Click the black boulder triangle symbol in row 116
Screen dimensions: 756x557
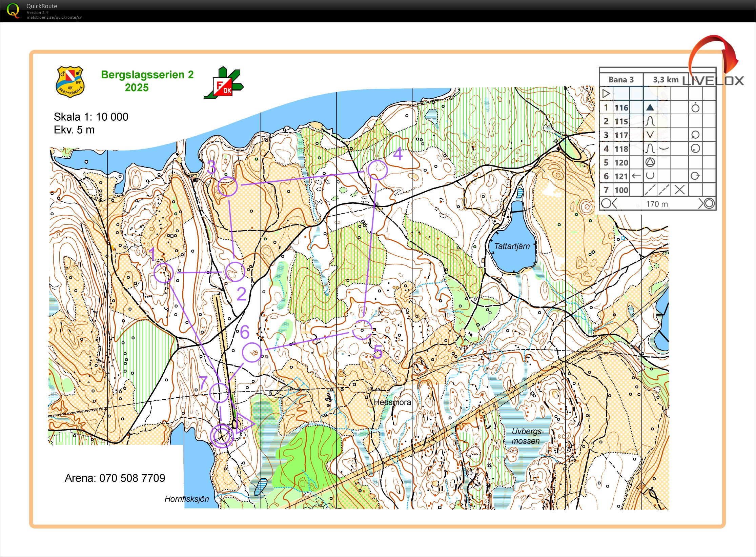point(650,107)
